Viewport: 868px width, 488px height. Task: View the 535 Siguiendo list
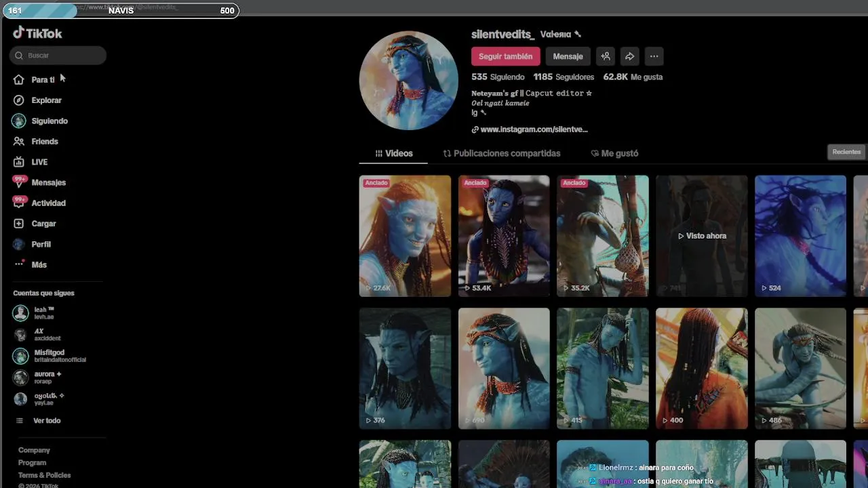pos(498,77)
